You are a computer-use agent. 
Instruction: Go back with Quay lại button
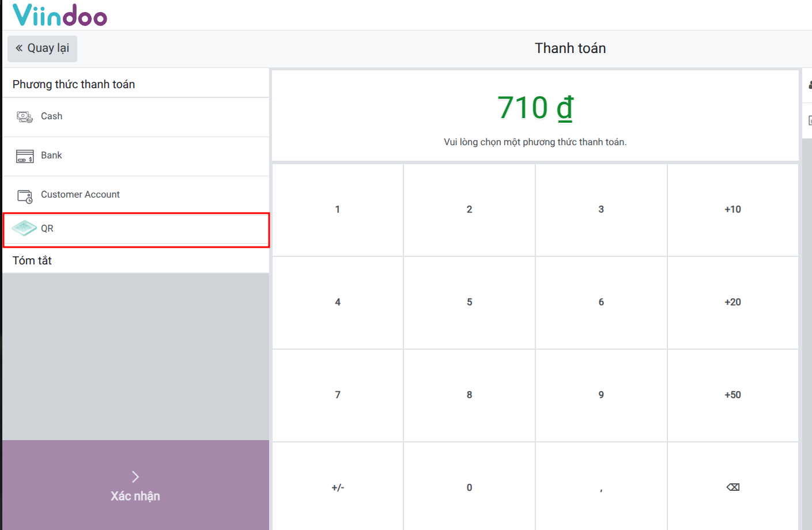point(42,48)
